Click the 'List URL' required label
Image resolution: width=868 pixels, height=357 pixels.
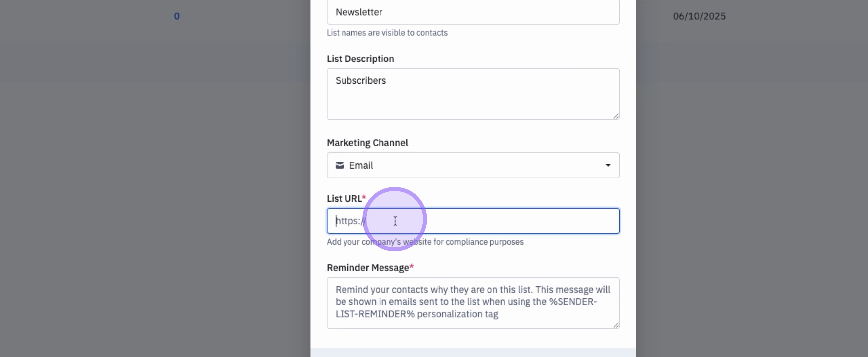pyautogui.click(x=344, y=199)
